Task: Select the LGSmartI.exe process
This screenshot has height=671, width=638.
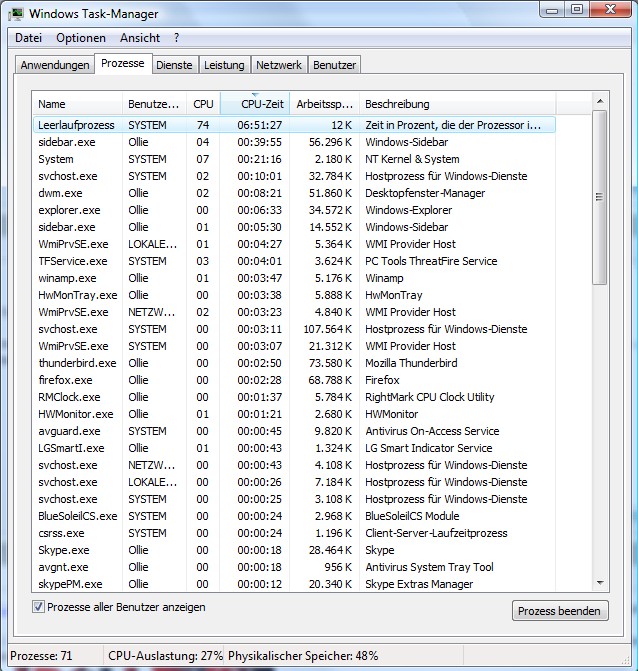Action: pos(294,448)
